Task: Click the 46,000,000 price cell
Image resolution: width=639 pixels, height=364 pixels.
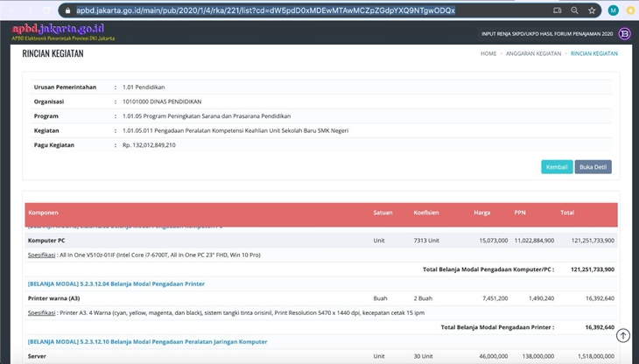Action: (x=494, y=356)
